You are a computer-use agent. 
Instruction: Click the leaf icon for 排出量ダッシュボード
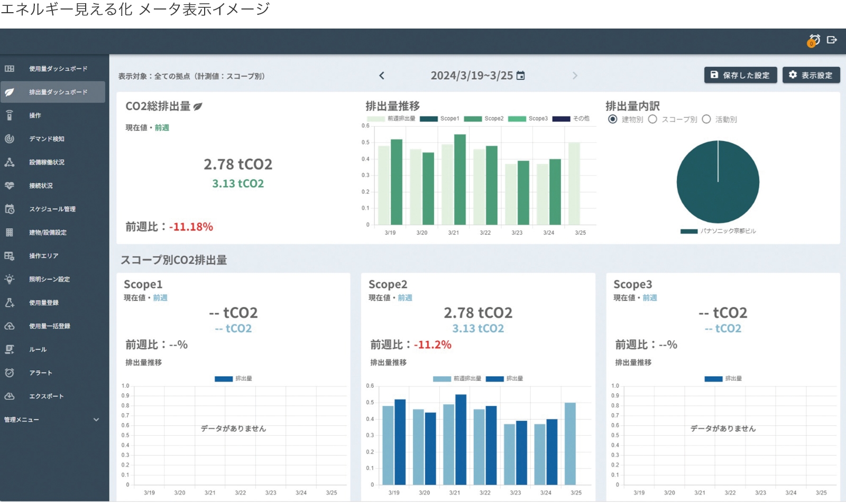(10, 92)
